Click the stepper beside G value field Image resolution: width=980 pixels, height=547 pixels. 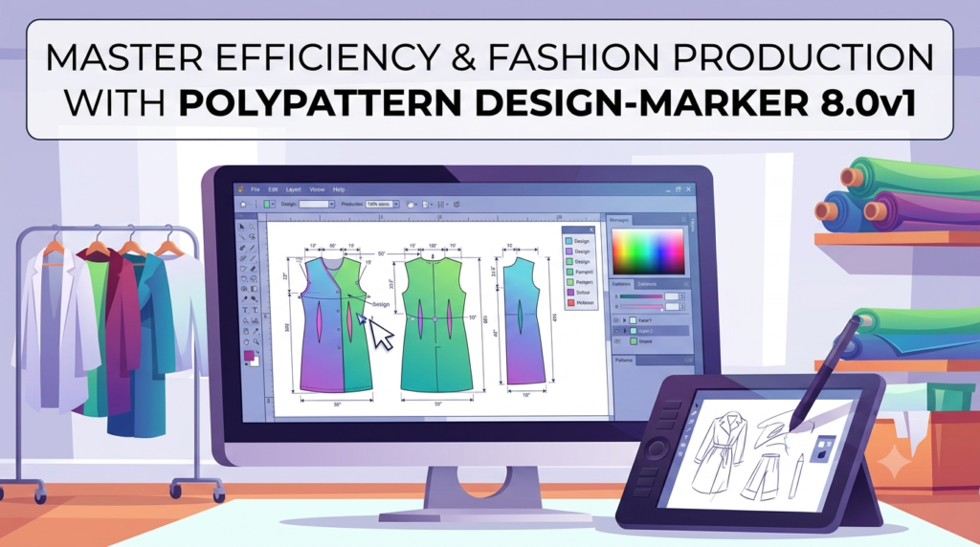tap(681, 307)
